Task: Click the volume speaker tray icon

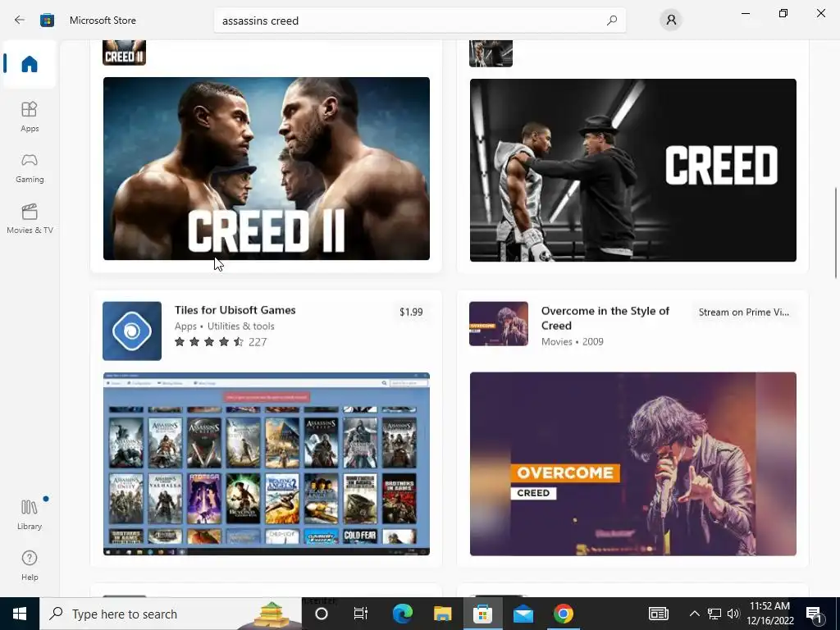Action: click(733, 614)
